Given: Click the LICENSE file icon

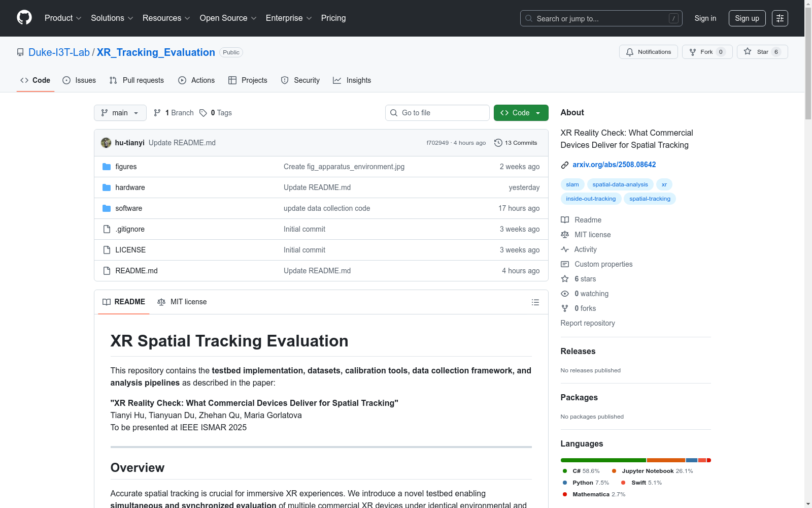Looking at the screenshot, I should (107, 250).
